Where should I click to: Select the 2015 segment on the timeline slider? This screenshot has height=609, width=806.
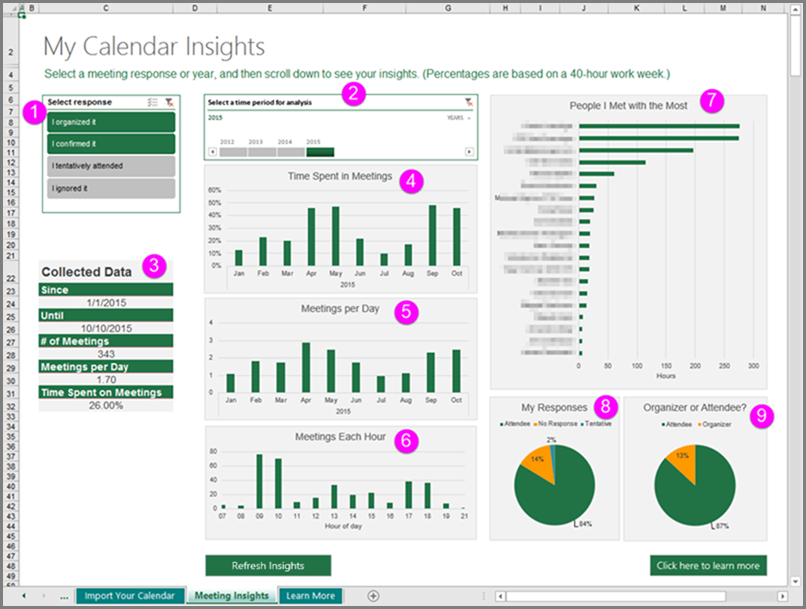[x=320, y=151]
